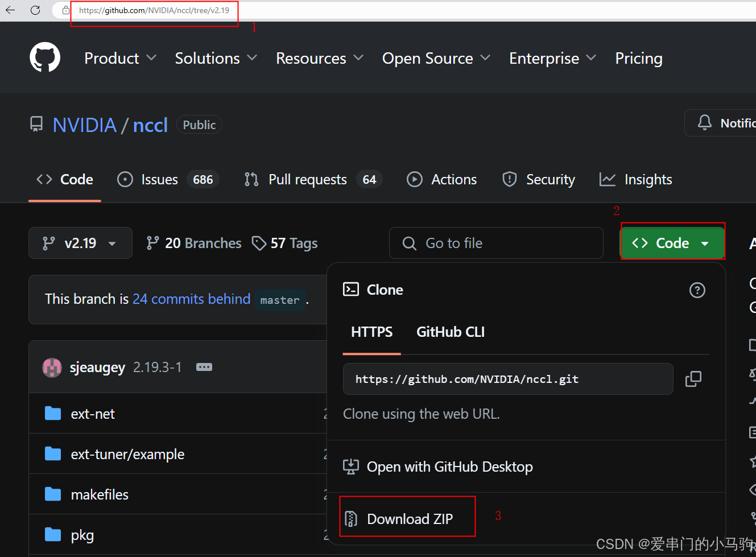Open the ext-tuner/example folder
Screen dimensions: 756x557
click(x=127, y=454)
